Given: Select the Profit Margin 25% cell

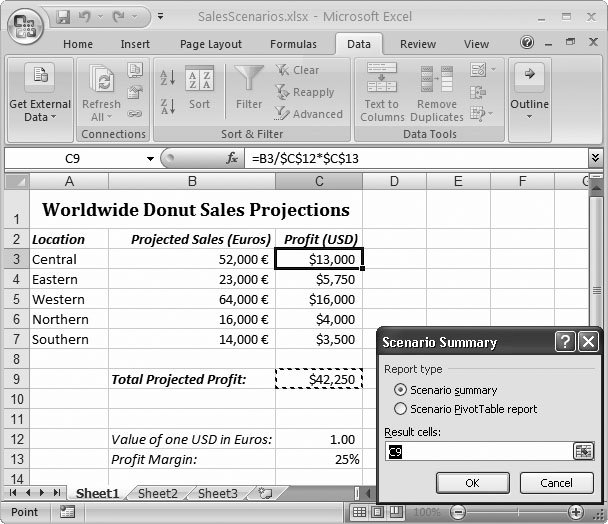Looking at the screenshot, I should [x=319, y=459].
